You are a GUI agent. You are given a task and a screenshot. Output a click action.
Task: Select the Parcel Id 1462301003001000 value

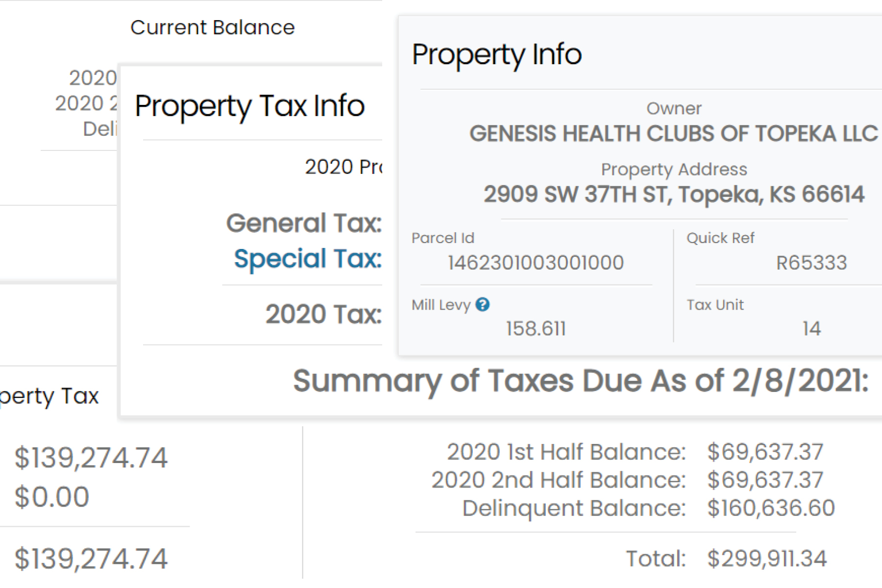[x=536, y=263]
